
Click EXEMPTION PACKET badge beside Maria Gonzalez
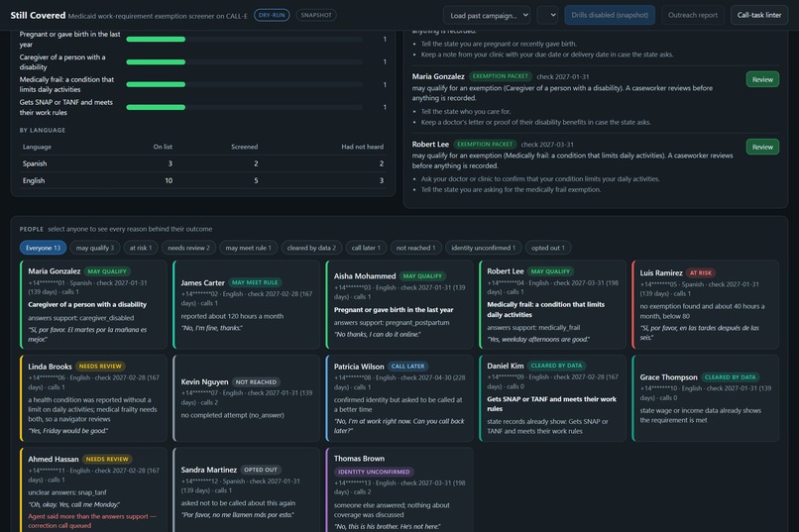click(500, 76)
